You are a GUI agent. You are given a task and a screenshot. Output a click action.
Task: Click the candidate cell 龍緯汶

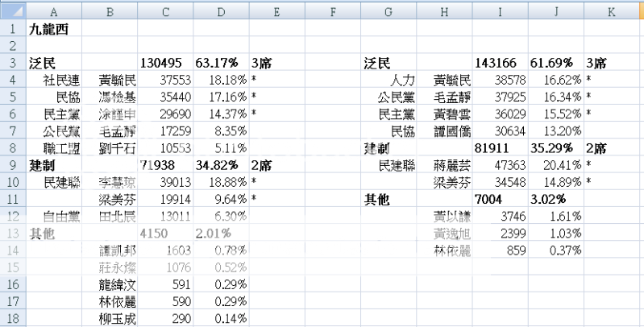click(x=110, y=284)
